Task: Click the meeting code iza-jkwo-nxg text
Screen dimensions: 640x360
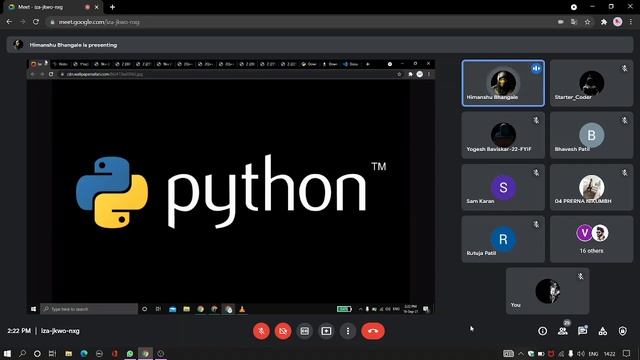Action: pyautogui.click(x=60, y=331)
